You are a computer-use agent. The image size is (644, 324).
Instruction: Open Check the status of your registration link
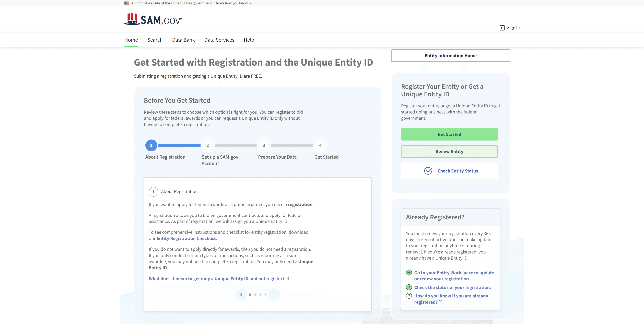[x=452, y=287]
